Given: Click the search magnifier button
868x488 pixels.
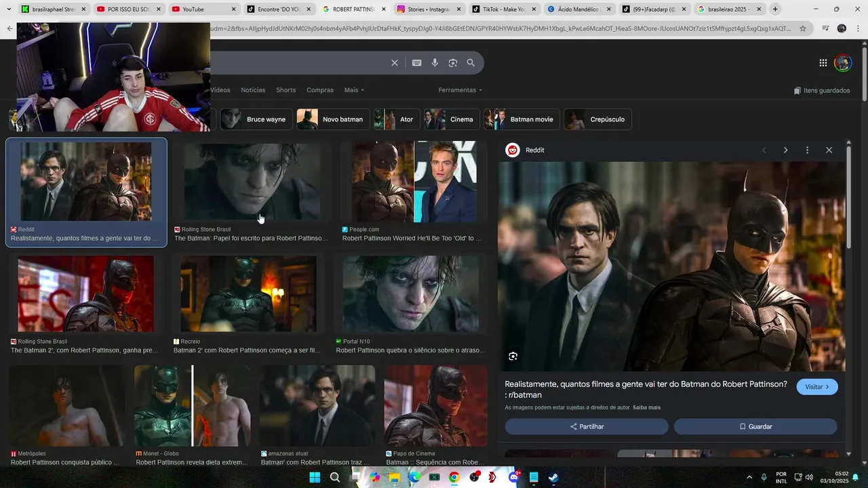Looking at the screenshot, I should [x=471, y=63].
